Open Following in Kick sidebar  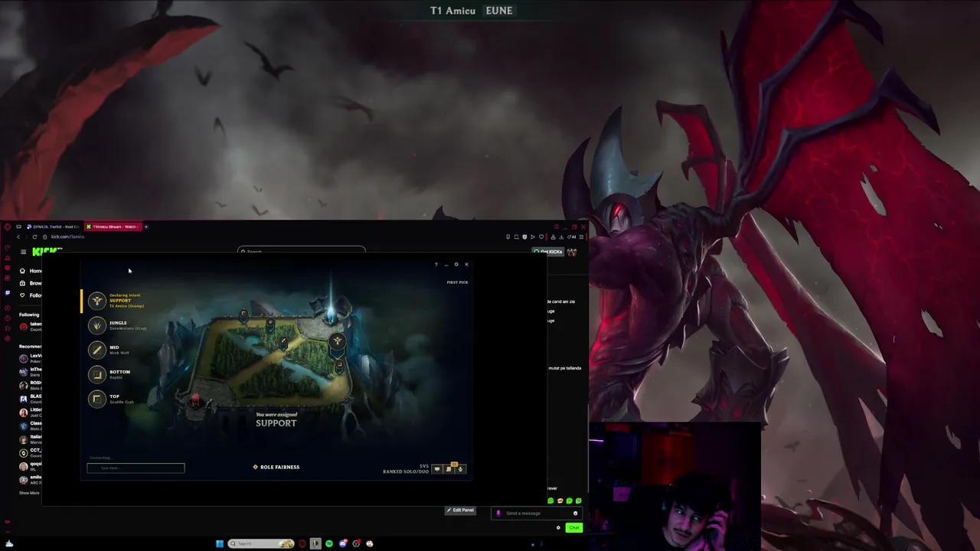pos(31,295)
